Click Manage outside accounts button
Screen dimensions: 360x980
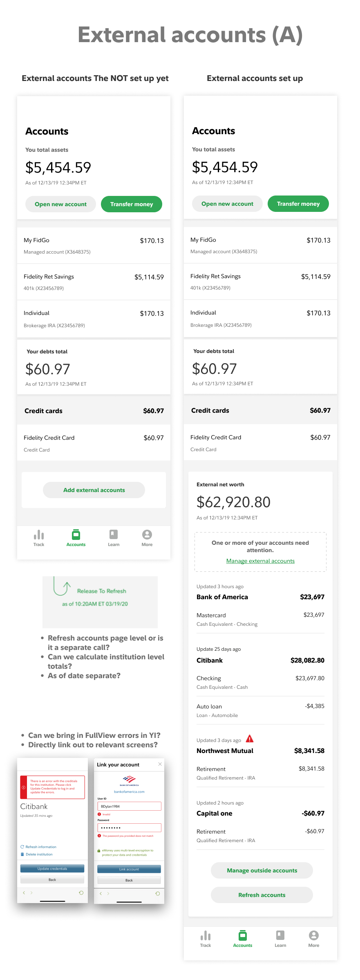pos(262,870)
